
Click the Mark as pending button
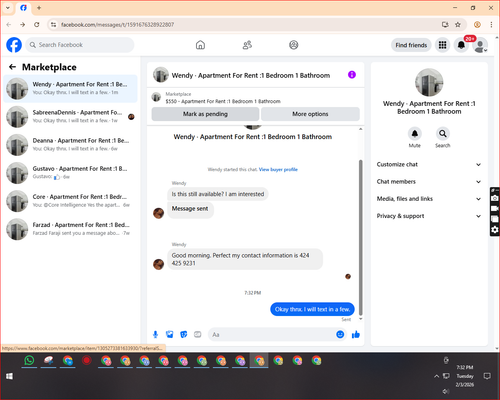pos(205,114)
